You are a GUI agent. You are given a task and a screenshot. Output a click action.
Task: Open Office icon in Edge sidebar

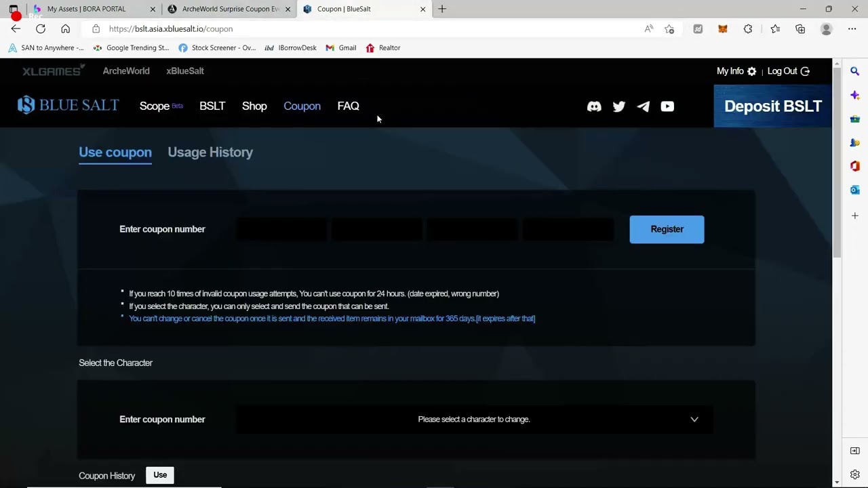click(855, 166)
